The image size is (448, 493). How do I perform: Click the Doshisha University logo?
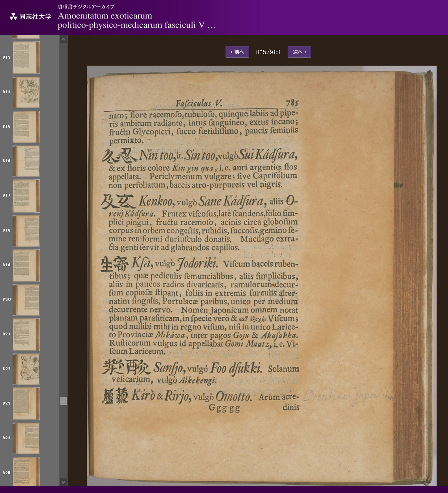[31, 17]
